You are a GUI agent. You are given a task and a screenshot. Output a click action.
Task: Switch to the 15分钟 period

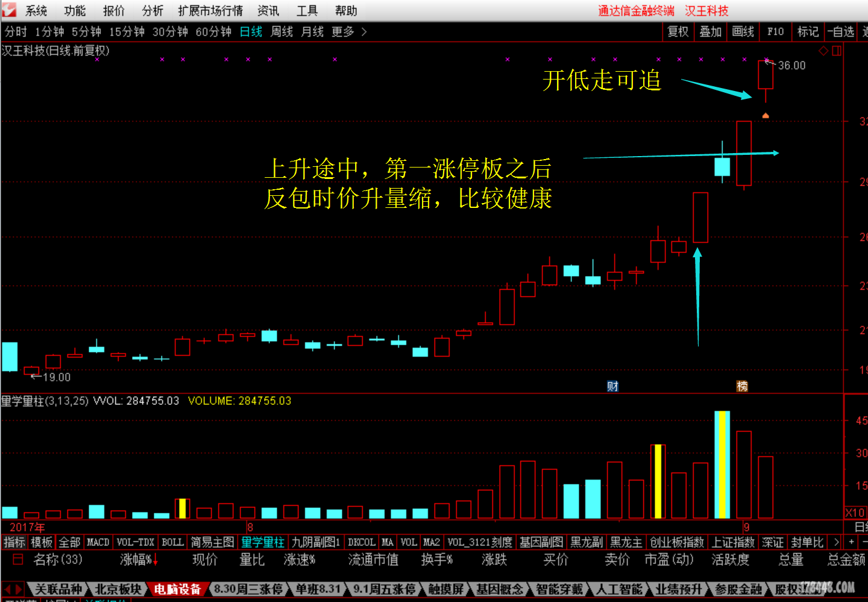[127, 32]
